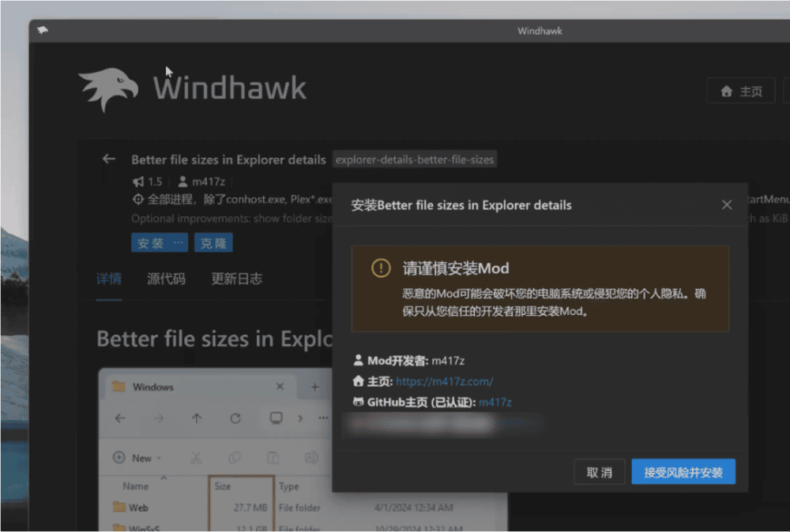Click the 安装 install button

click(150, 243)
